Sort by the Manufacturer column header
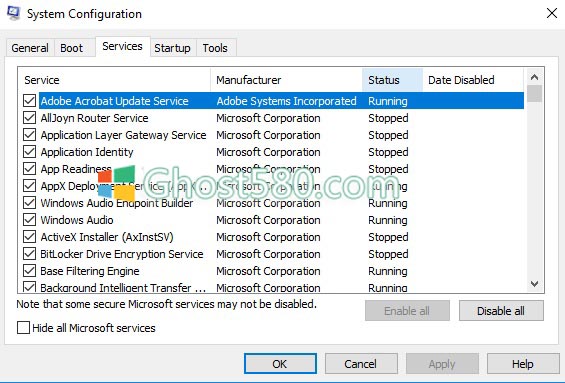Image resolution: width=565 pixels, height=383 pixels. click(286, 80)
